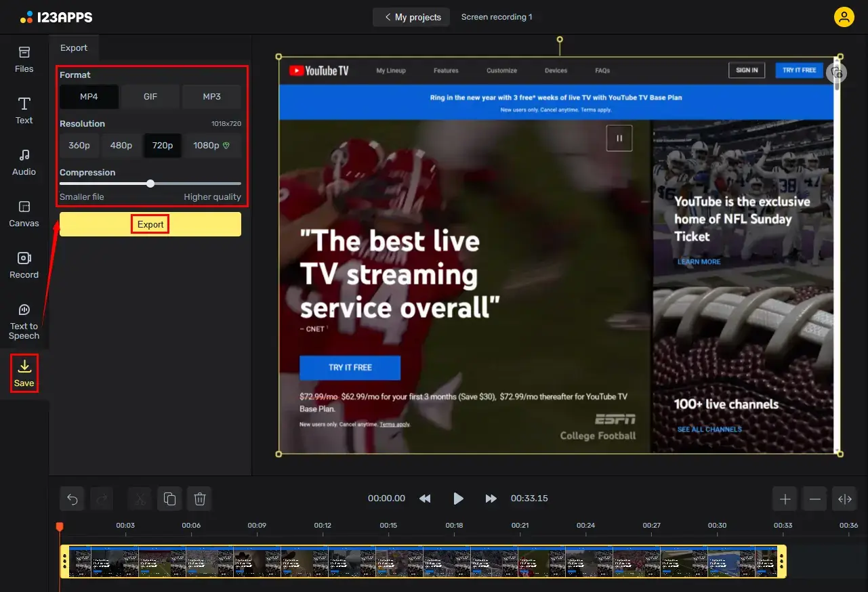This screenshot has width=868, height=592.
Task: Click the user account avatar icon
Action: (844, 17)
